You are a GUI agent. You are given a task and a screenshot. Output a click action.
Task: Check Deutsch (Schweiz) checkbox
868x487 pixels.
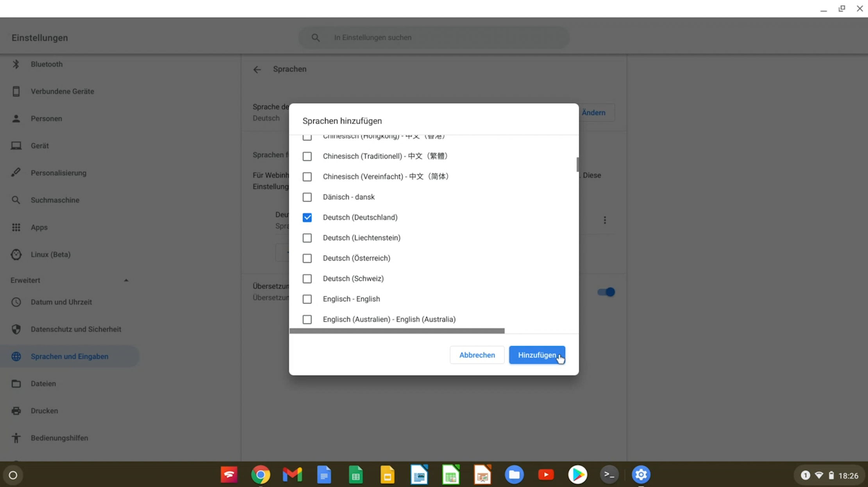tap(307, 279)
